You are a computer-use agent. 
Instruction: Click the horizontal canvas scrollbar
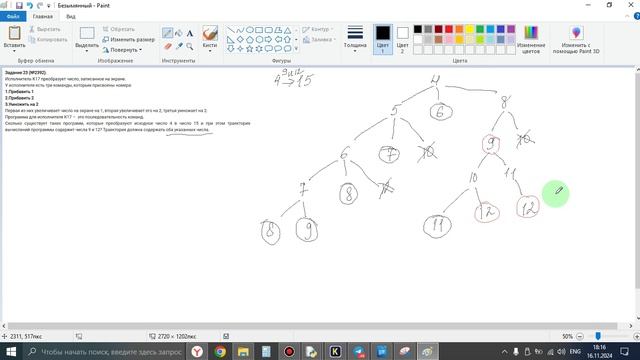tap(312, 326)
